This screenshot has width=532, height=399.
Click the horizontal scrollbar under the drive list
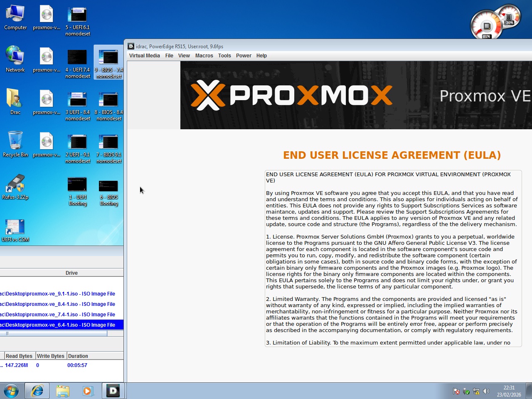[x=53, y=333]
